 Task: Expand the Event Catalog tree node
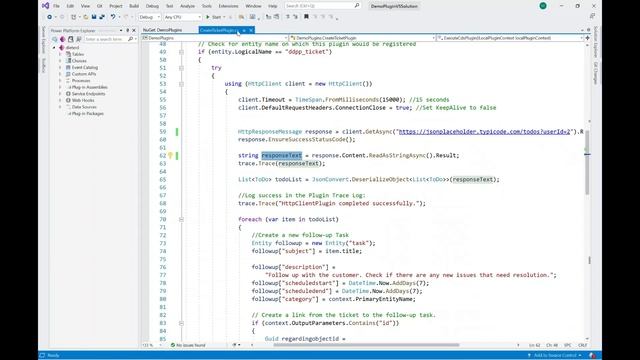coord(60,67)
